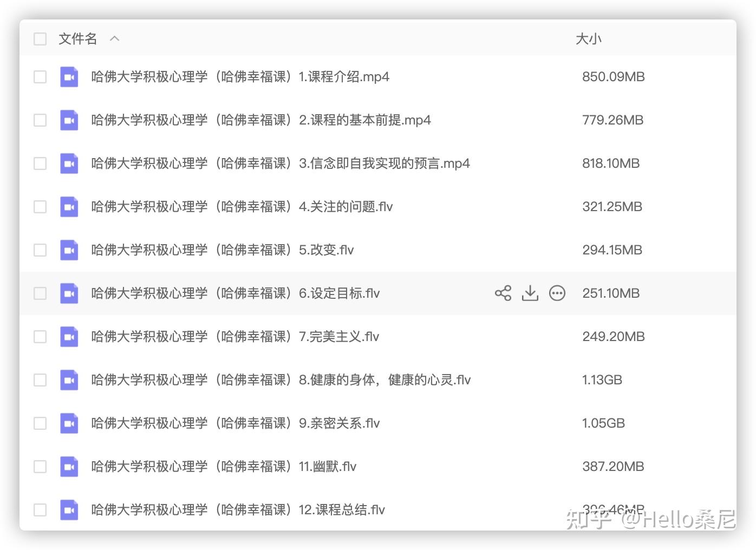Image resolution: width=756 pixels, height=550 pixels.
Task: Open the file 4.关注的问题.flv
Action: 242,207
